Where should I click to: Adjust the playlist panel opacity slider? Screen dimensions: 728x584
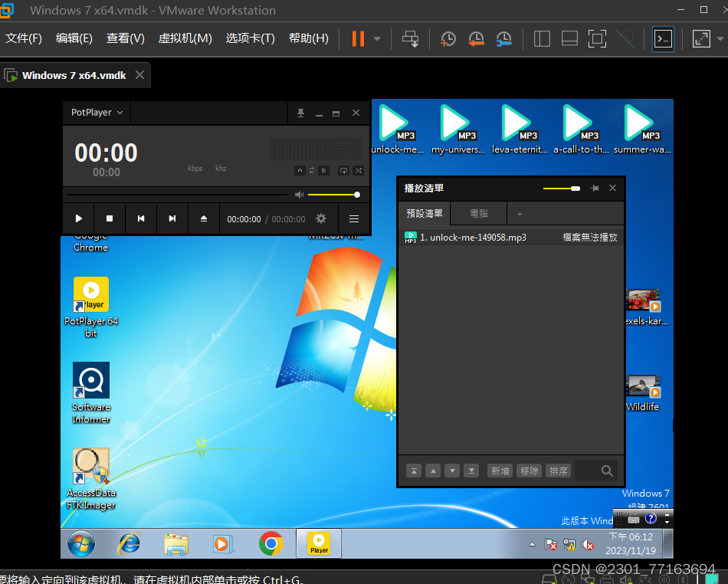pos(561,189)
